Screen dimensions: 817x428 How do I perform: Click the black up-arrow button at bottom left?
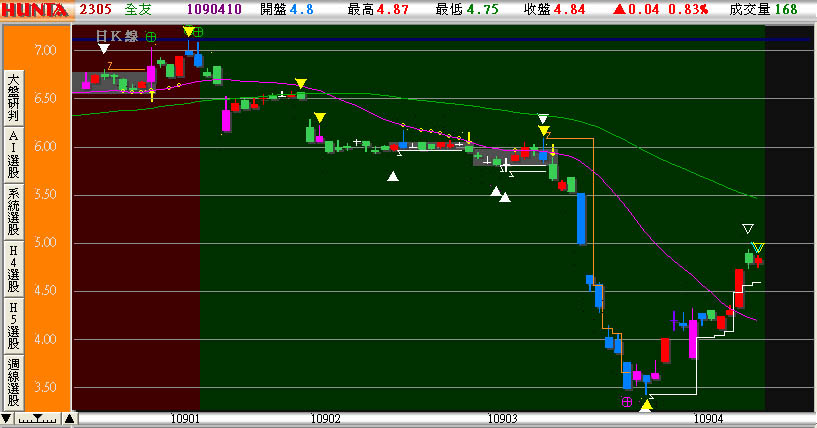(x=69, y=418)
